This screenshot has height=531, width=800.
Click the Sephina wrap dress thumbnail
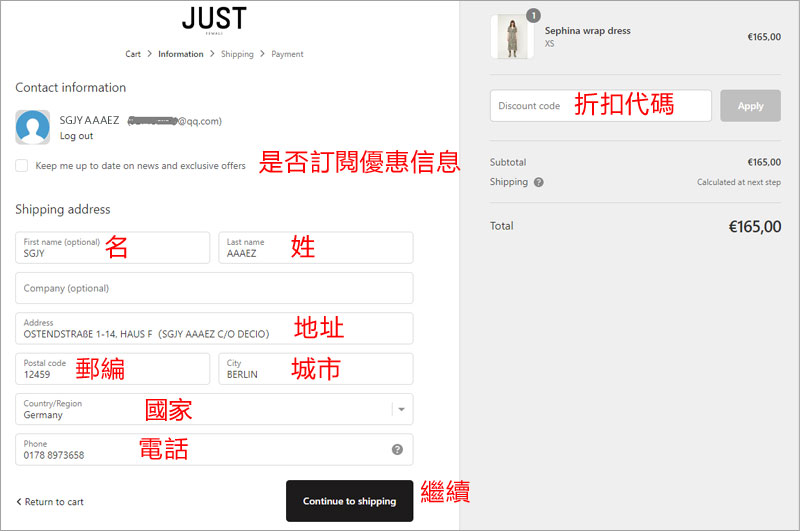pyautogui.click(x=512, y=36)
